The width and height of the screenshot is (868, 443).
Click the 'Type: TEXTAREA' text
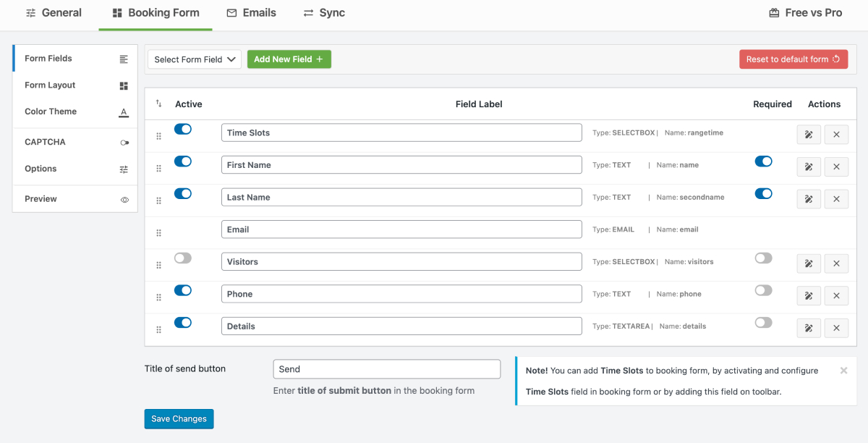click(622, 326)
